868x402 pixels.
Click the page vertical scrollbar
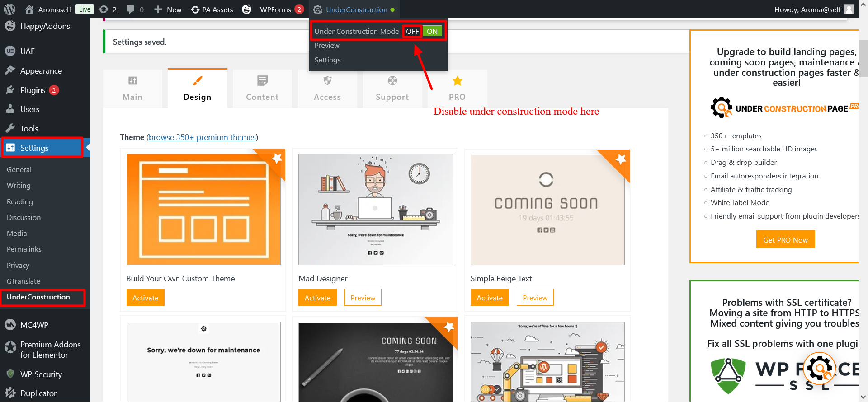(863, 59)
